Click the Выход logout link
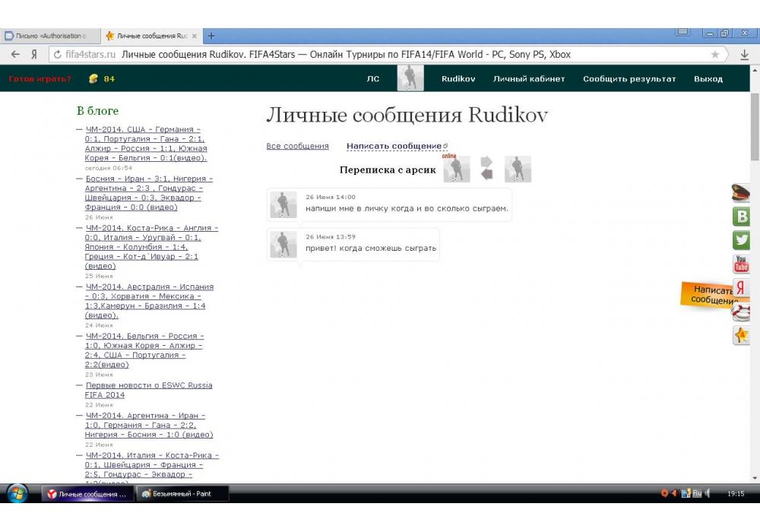 tap(708, 79)
